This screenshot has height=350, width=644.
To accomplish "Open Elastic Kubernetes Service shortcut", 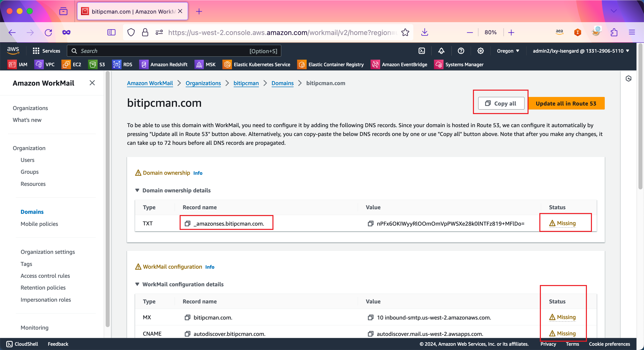I will coord(256,64).
